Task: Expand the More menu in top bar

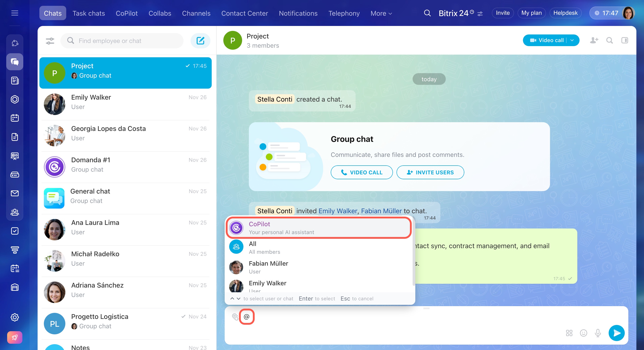Action: point(381,13)
